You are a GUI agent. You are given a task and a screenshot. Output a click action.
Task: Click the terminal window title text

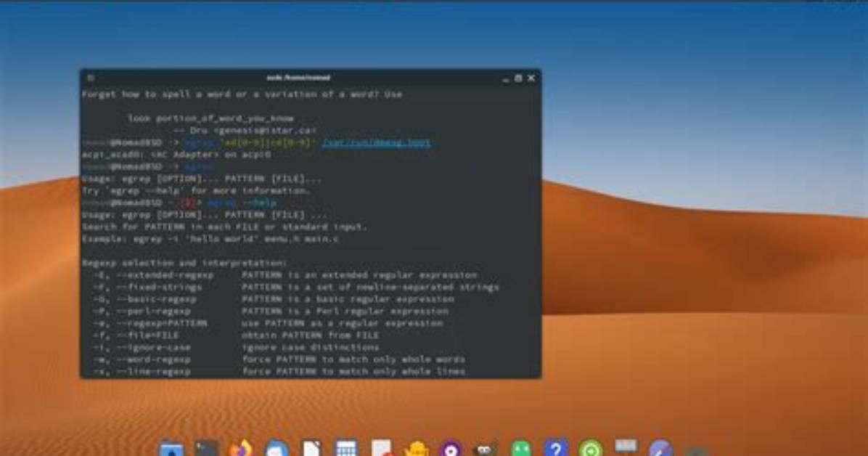pos(298,78)
